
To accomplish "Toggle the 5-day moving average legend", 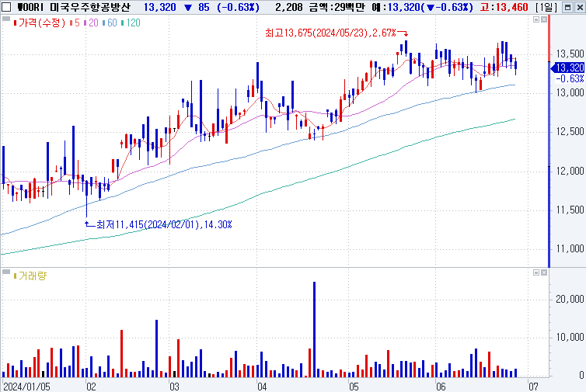I will coord(75,23).
